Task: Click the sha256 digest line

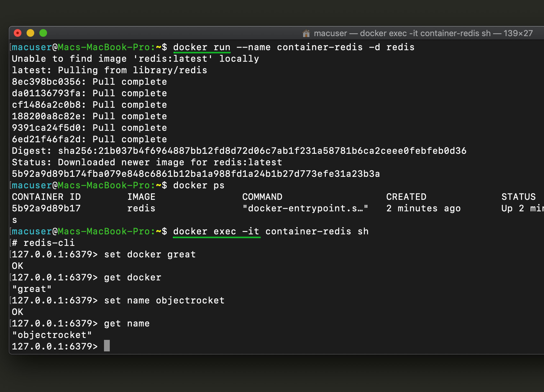Action: (x=239, y=151)
